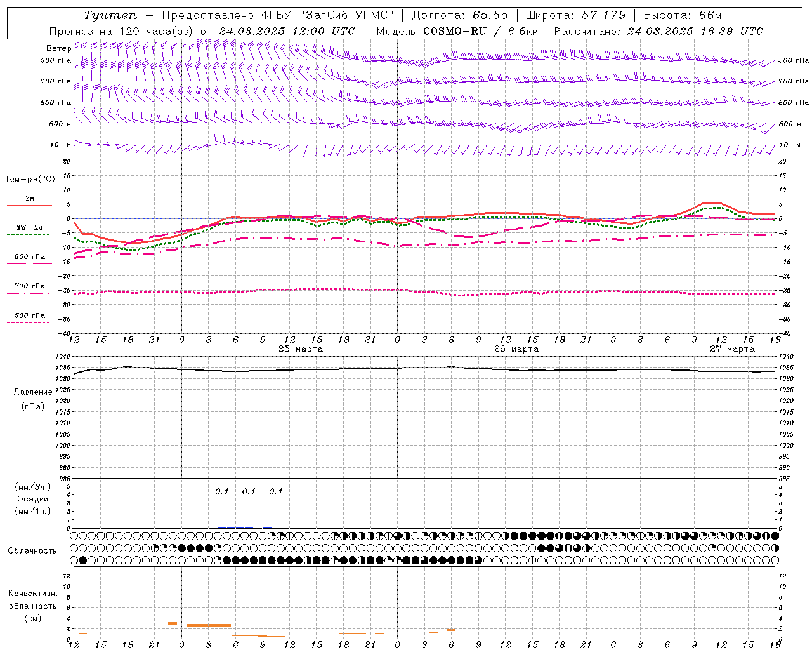Select '700 гПа' entry in temperature legend

30,286
